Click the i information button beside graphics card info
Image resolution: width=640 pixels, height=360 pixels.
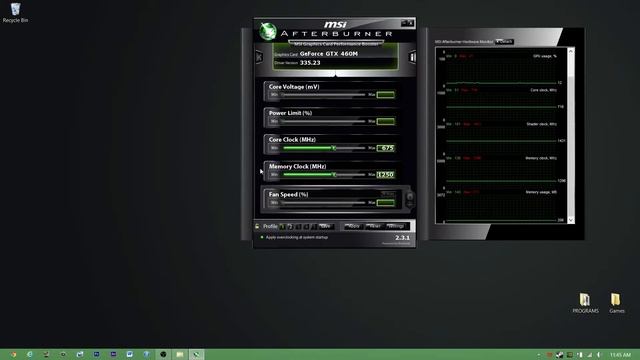point(412,57)
